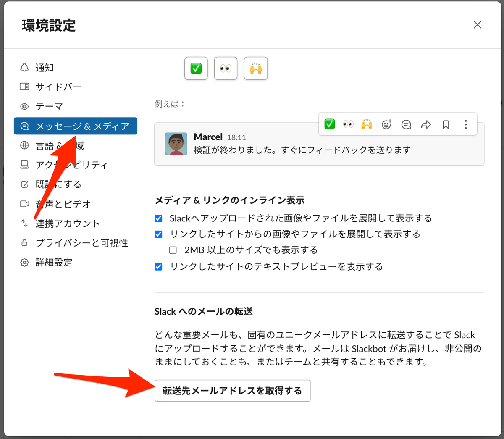The height and width of the screenshot is (439, 504).
Task: Open the 通知 settings section
Action: point(76,67)
